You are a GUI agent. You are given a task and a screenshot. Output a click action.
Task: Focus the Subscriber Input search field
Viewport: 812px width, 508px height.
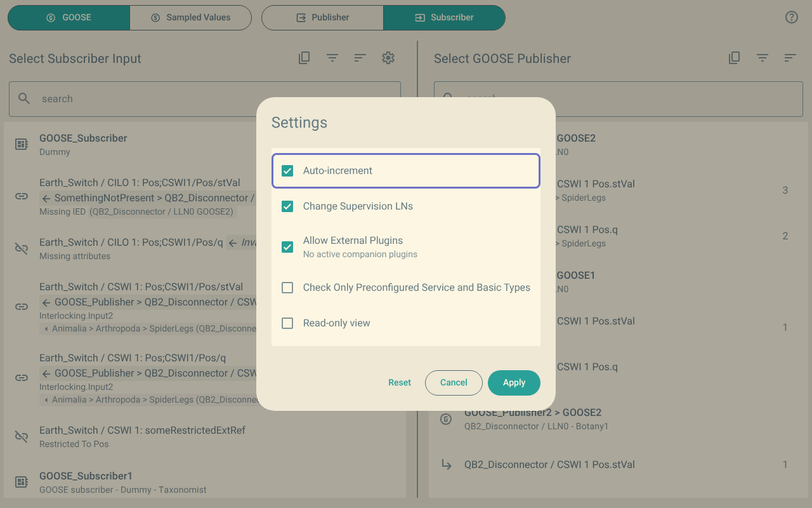(205, 99)
